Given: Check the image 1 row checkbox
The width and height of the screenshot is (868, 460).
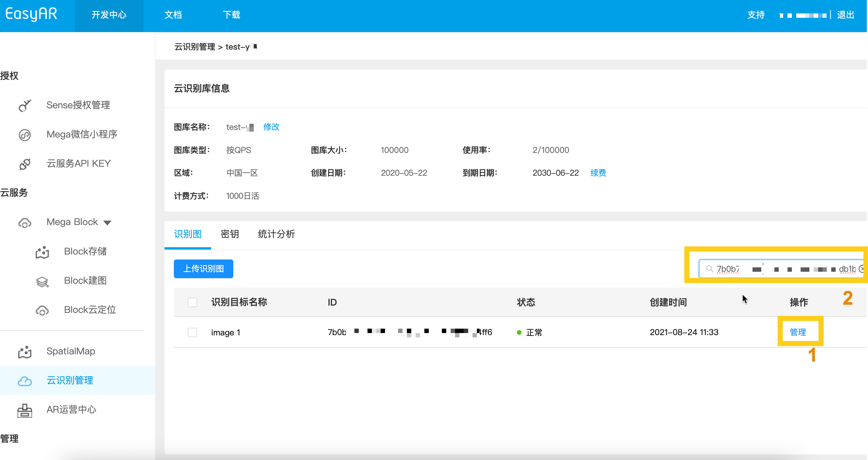Looking at the screenshot, I should tap(192, 332).
